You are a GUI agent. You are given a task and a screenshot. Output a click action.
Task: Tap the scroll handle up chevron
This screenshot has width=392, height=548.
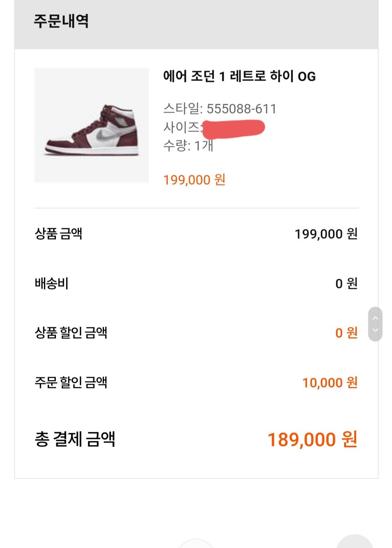[x=375, y=318]
